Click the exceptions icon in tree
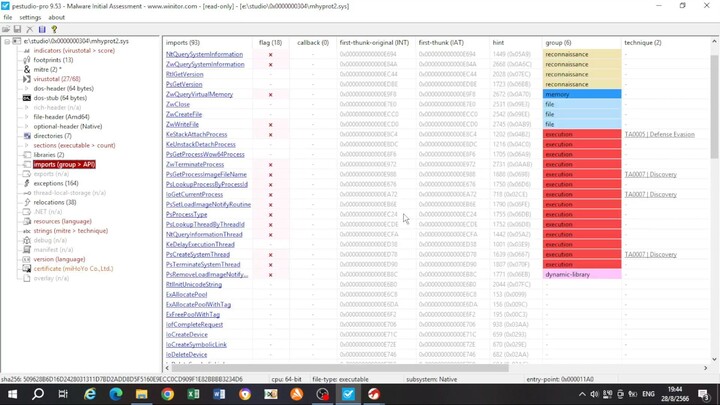 (x=27, y=183)
